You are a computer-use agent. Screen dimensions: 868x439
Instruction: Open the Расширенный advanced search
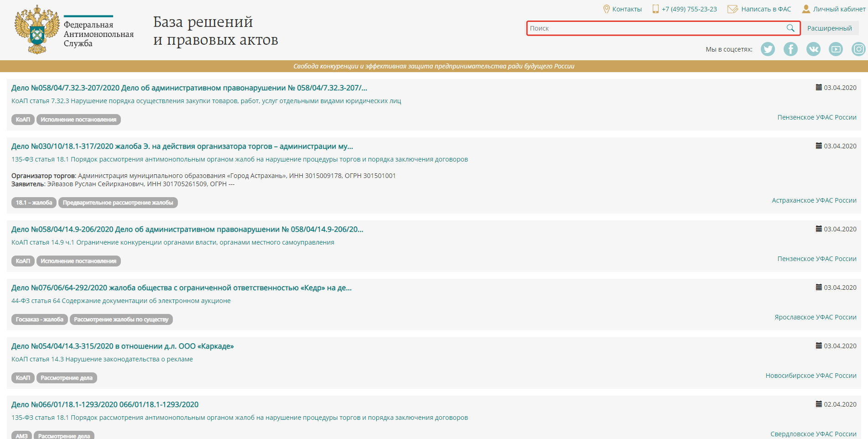(x=830, y=28)
